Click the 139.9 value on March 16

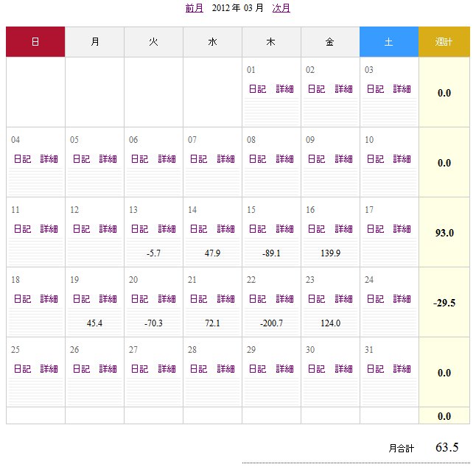[x=330, y=253]
